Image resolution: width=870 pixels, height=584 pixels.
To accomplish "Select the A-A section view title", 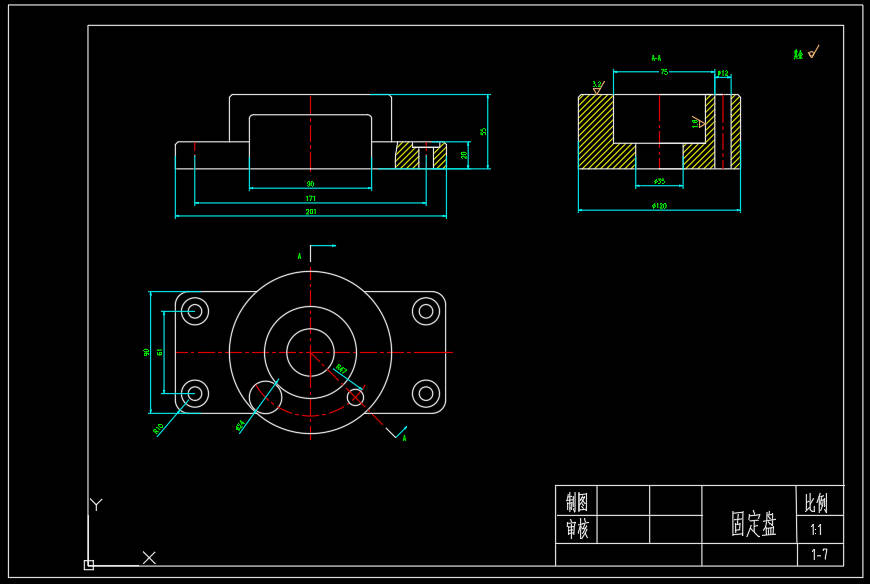I will point(656,58).
